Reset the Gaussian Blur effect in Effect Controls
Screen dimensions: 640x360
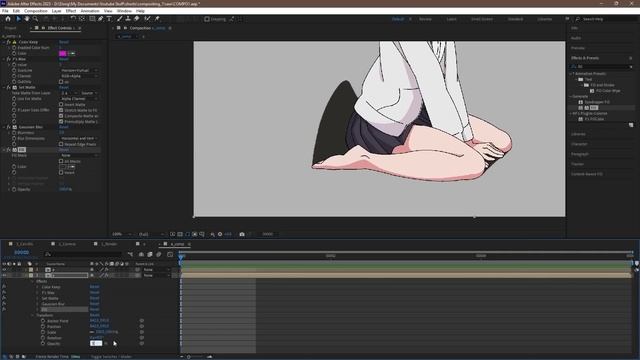[x=64, y=127]
